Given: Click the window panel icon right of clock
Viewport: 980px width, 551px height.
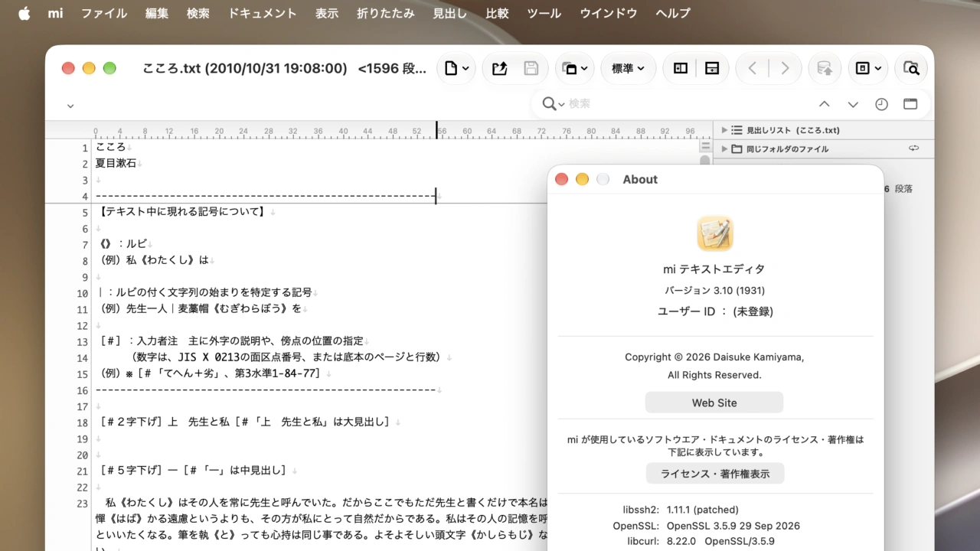Looking at the screenshot, I should [910, 104].
